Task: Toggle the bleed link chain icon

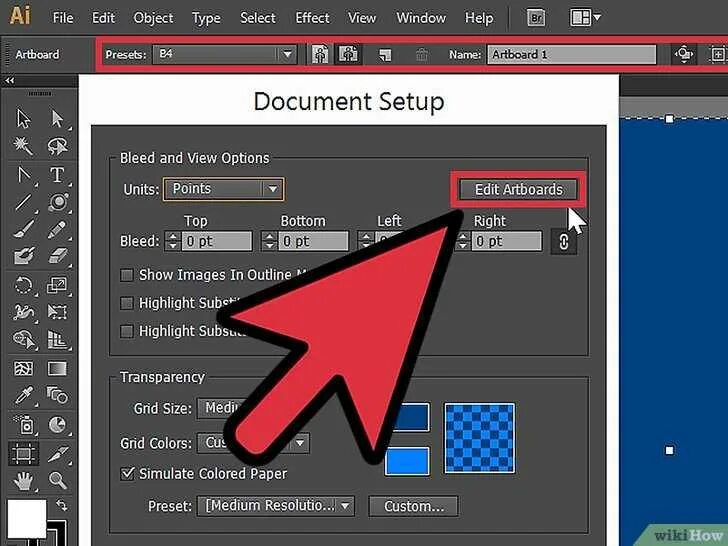Action: coord(564,241)
